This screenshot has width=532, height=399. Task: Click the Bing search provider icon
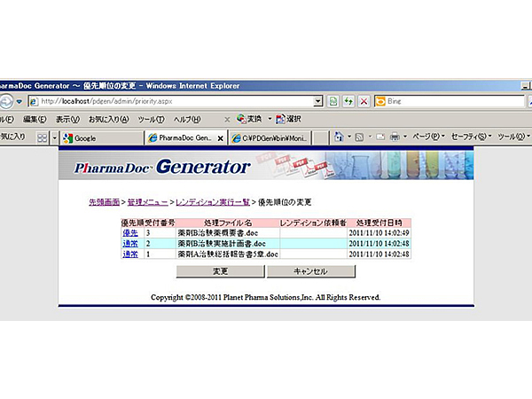380,101
